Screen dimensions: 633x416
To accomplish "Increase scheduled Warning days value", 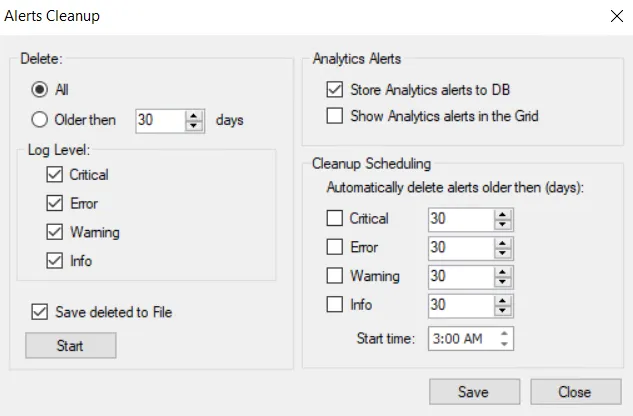I will (x=503, y=272).
